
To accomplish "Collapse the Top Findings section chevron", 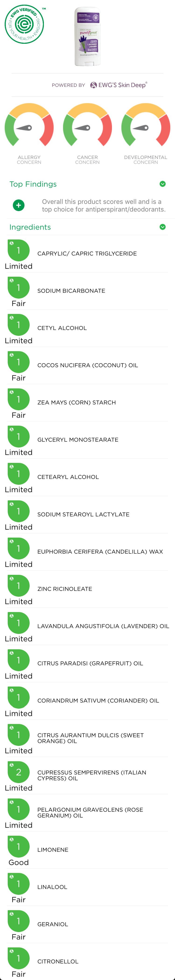I will click(x=162, y=184).
